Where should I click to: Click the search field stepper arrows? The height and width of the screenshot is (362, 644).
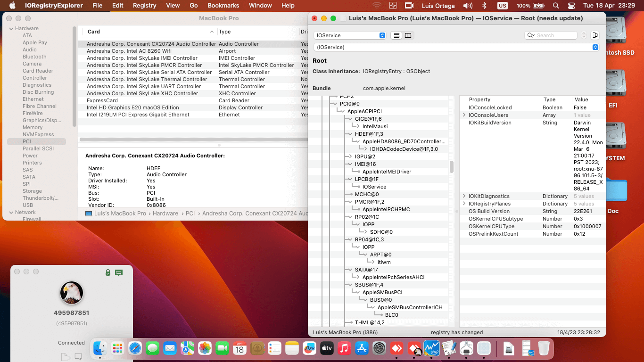[584, 35]
